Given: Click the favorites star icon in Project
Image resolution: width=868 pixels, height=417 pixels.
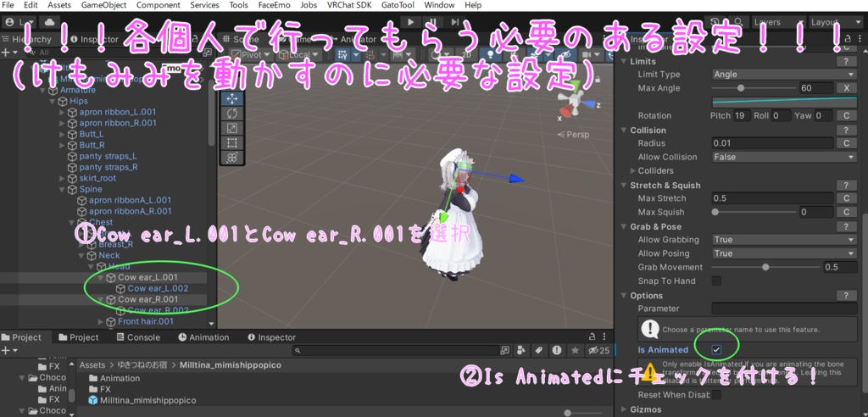Looking at the screenshot, I should coord(576,350).
